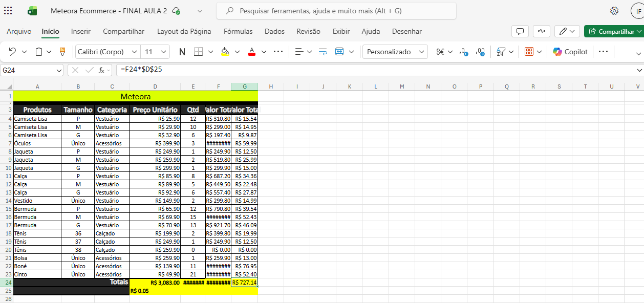
Task: Switch to the Layout da Página tab
Action: tap(184, 31)
